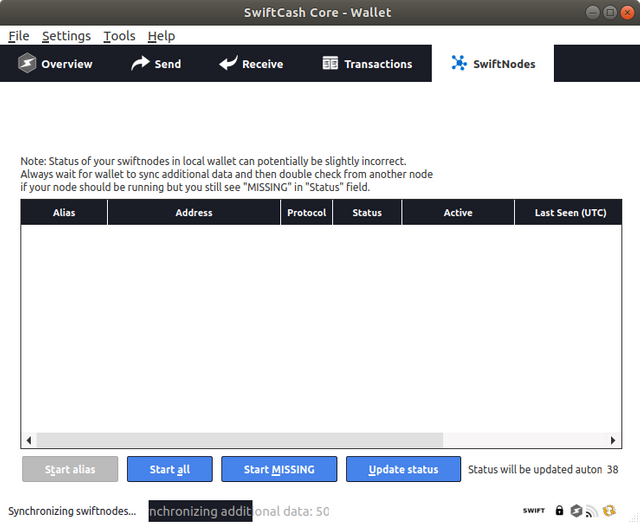640x524 pixels.
Task: Click the SwiftCash hexagon status bar icon
Action: [x=576, y=511]
